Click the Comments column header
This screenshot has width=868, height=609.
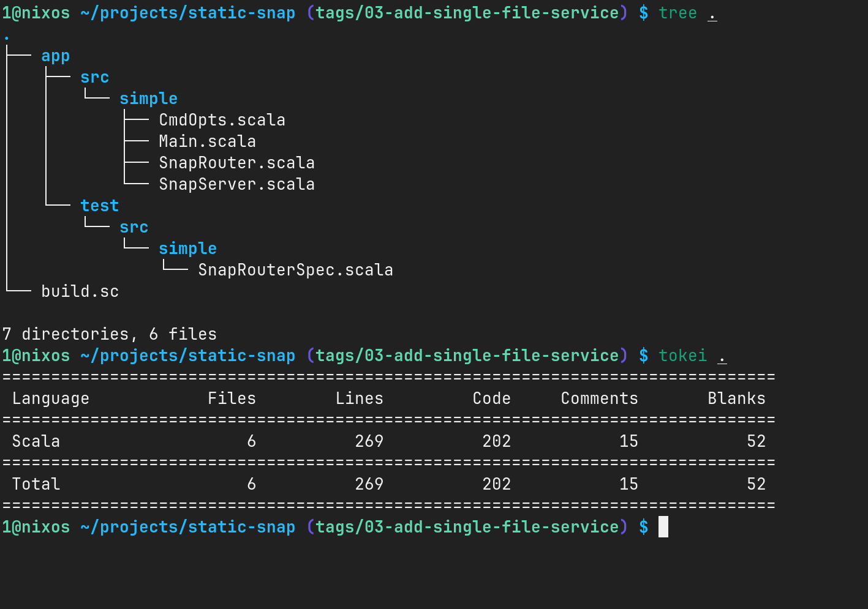599,398
